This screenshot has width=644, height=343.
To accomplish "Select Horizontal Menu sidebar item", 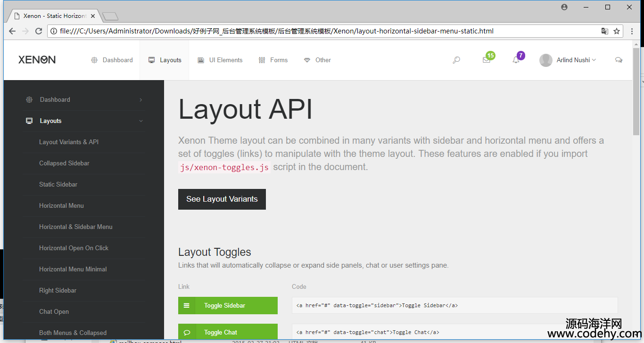I will click(61, 206).
